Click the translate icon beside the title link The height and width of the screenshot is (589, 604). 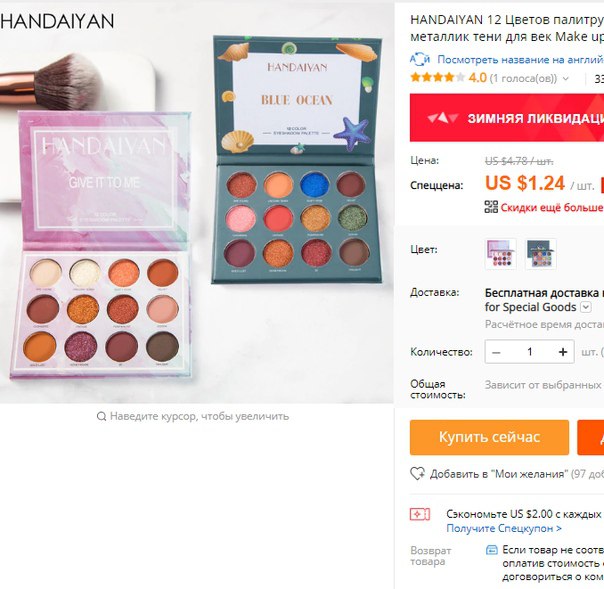(x=419, y=59)
